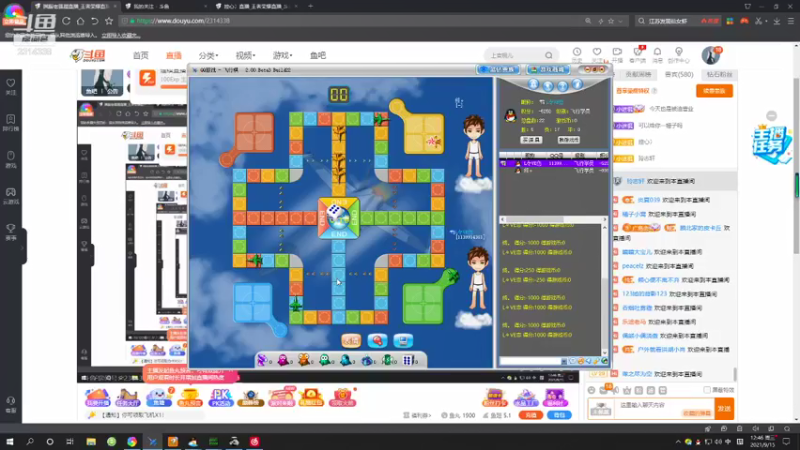Open the PK活动 activity icon

pos(221,397)
